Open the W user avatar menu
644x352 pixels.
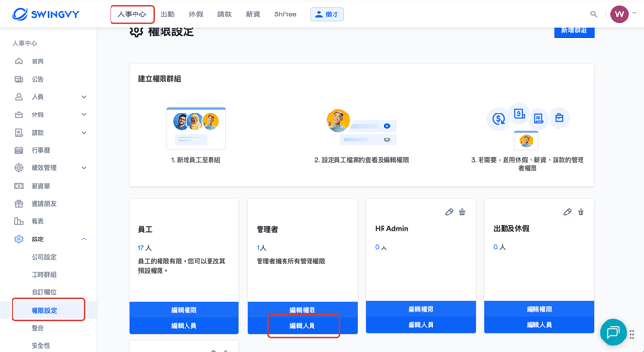[x=619, y=14]
